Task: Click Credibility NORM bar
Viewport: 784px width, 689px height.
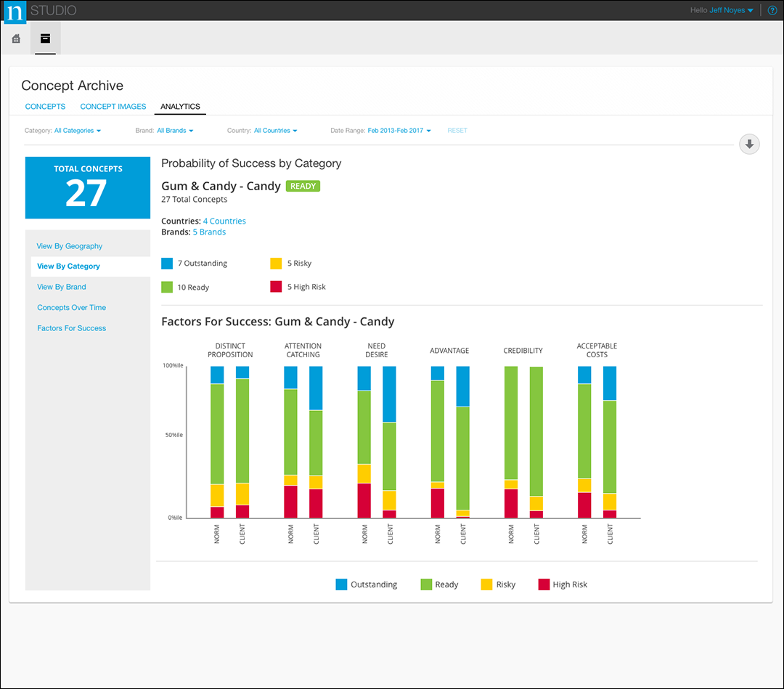Action: click(x=511, y=442)
